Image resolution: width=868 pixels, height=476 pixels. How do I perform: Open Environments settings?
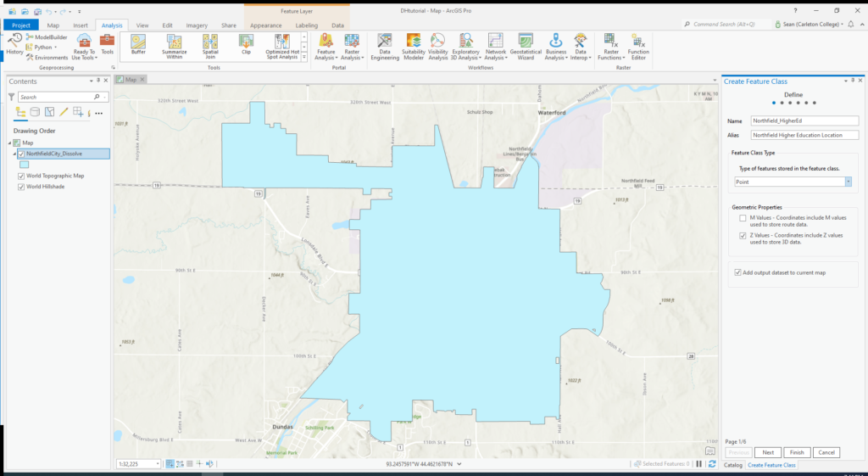[47, 58]
